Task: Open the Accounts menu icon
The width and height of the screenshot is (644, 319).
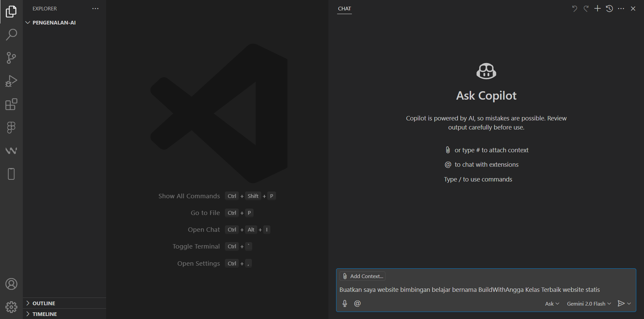Action: (x=11, y=284)
